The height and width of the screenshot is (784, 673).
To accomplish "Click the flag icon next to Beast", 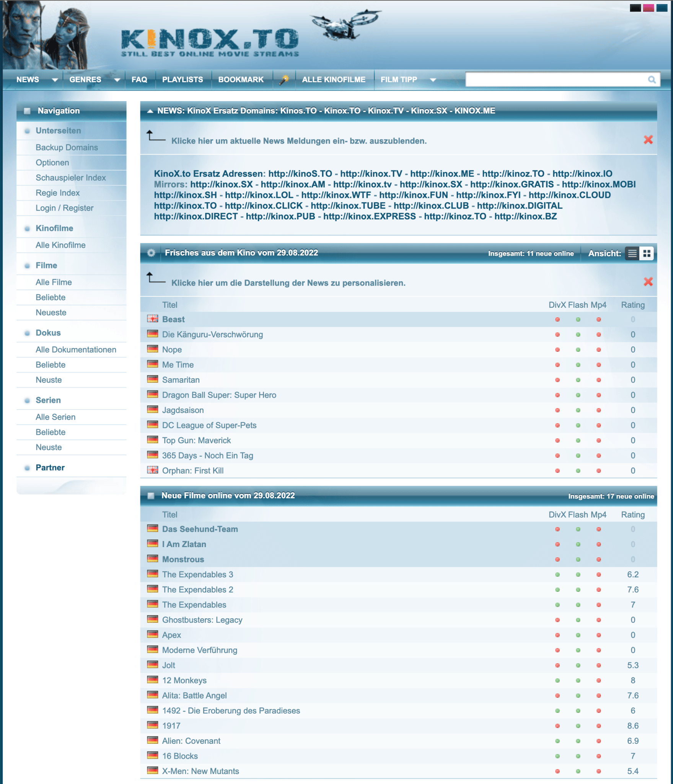I will point(153,319).
